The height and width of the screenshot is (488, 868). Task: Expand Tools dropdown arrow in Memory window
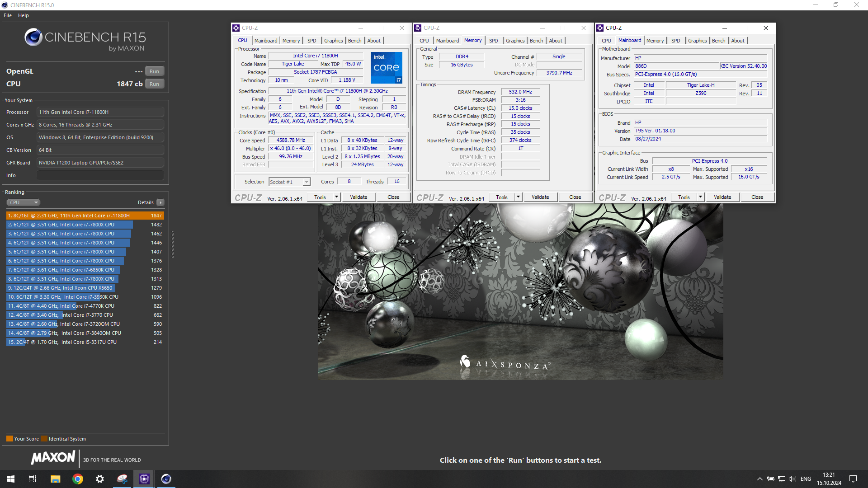[518, 197]
